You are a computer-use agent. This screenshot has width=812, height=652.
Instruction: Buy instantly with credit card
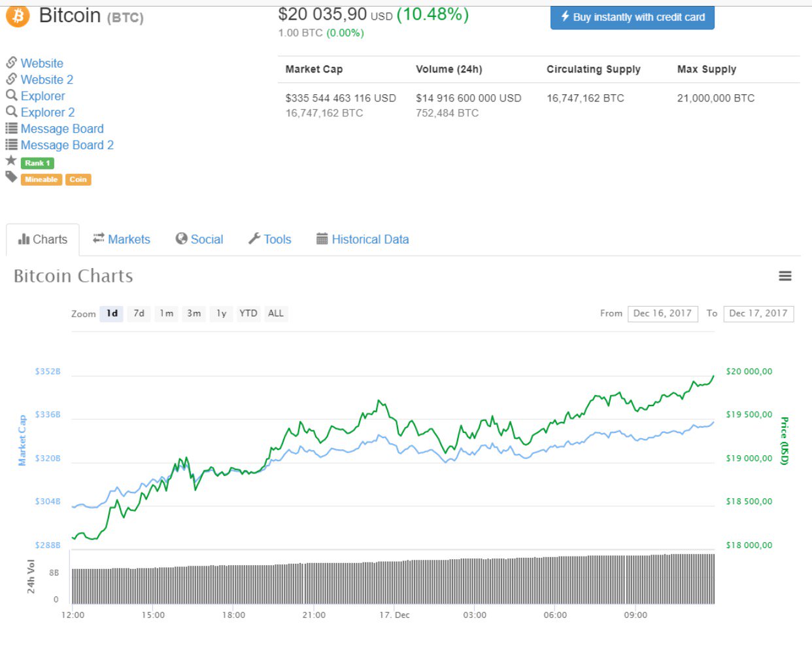tap(632, 18)
